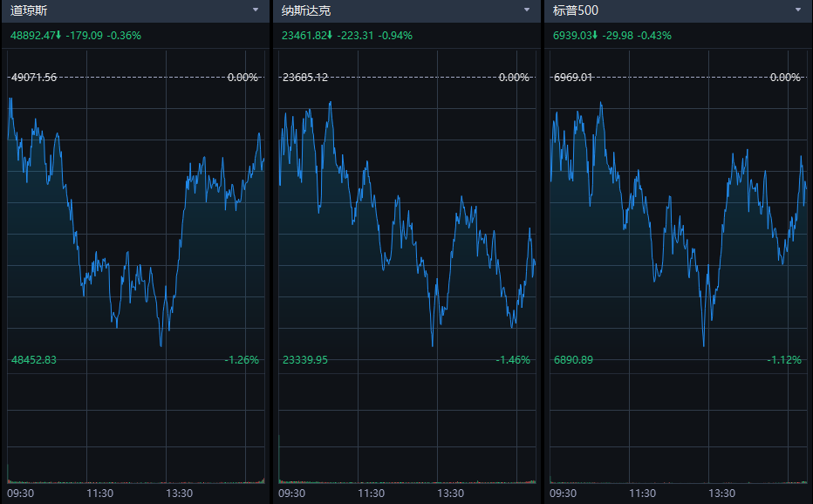Click the down-arrow icon beside 23461.82
The height and width of the screenshot is (504, 813).
click(330, 35)
